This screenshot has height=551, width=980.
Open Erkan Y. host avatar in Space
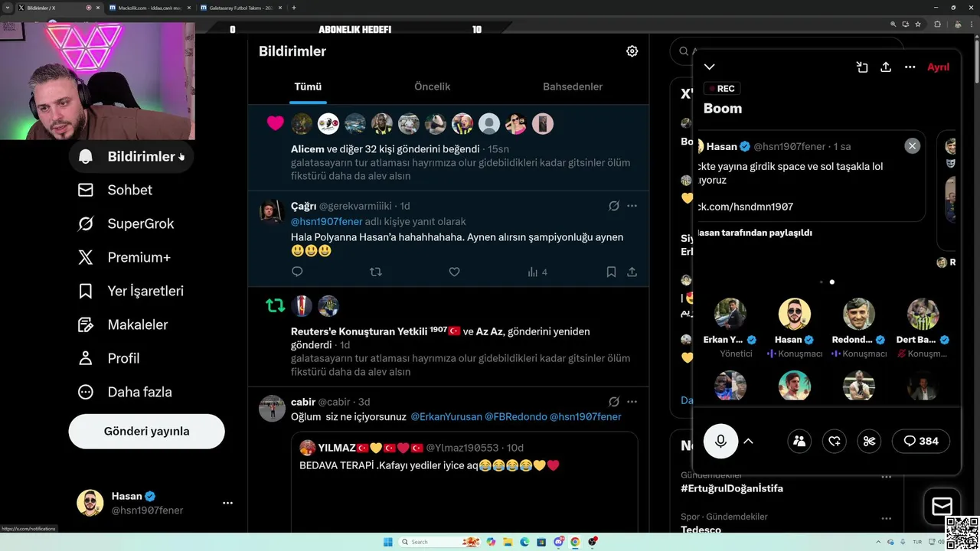click(x=730, y=314)
